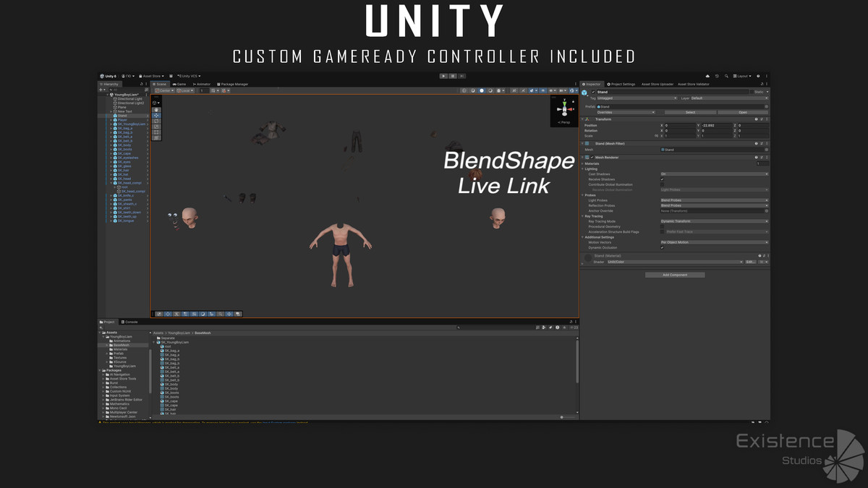868x488 pixels.
Task: Select the Rotate tool in Scene
Action: coord(156,121)
